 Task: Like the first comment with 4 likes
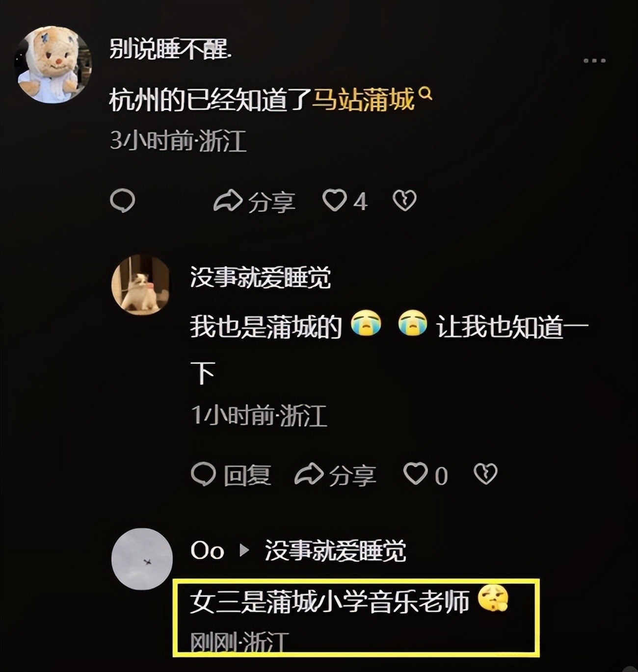(x=345, y=201)
